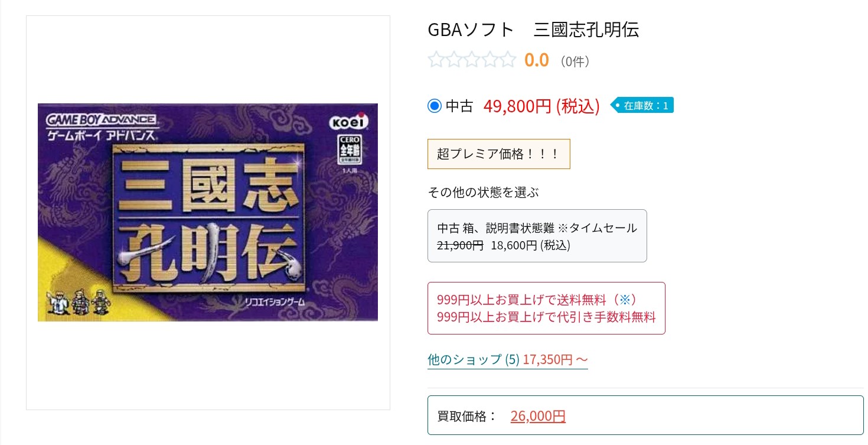Click the 超プレミア価格！！！ label
Viewport: 868px width, 445px height.
498,154
